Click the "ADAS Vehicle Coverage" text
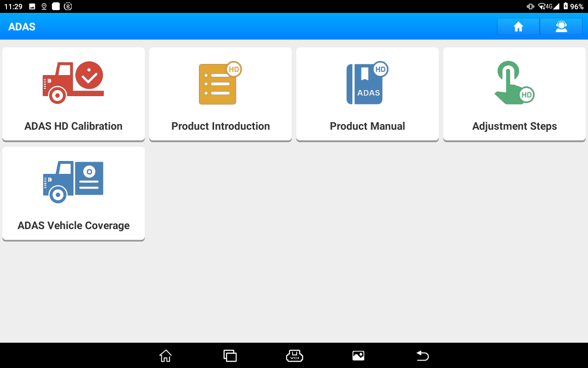Viewport: 588px width, 368px height. pos(73,225)
